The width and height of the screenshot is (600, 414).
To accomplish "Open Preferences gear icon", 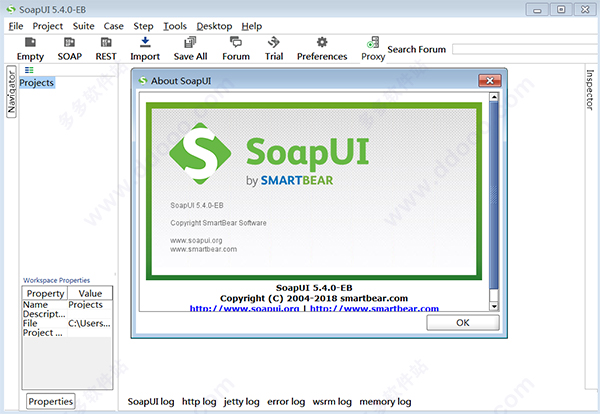I will click(x=322, y=49).
